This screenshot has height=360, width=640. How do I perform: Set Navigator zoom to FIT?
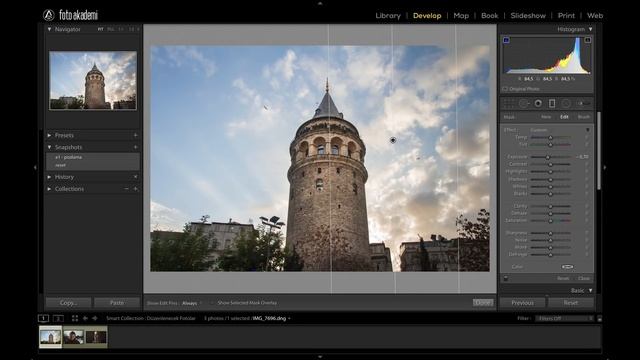pos(100,29)
